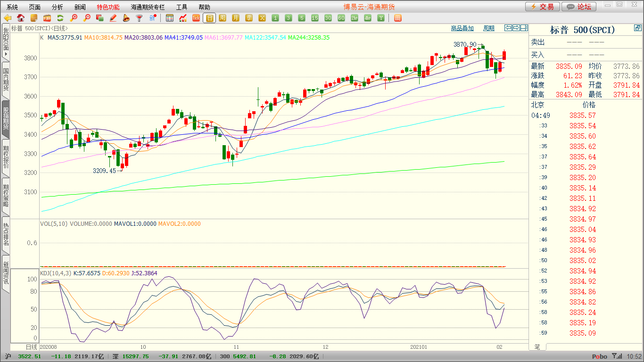Select the weekly 周 period button

tap(223, 18)
